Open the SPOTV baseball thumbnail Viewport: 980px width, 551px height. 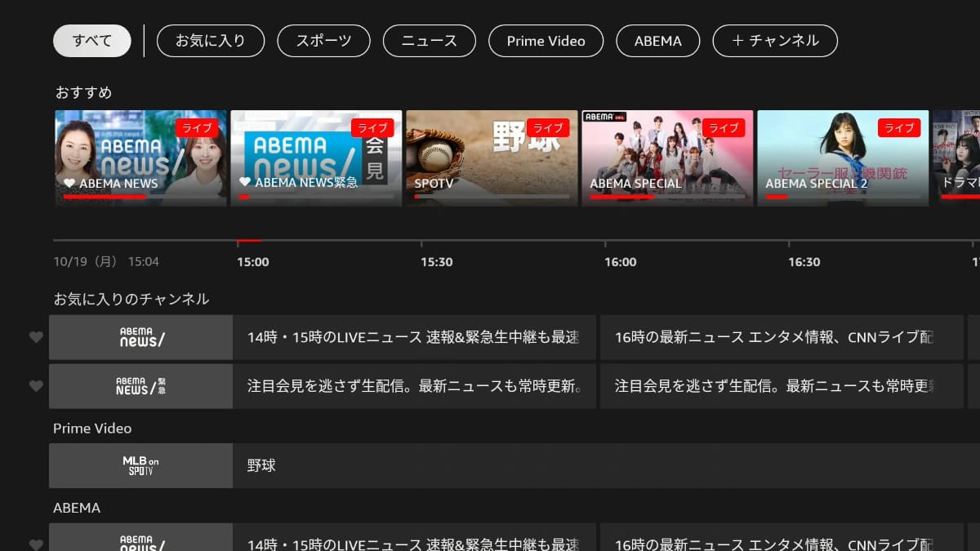(492, 158)
